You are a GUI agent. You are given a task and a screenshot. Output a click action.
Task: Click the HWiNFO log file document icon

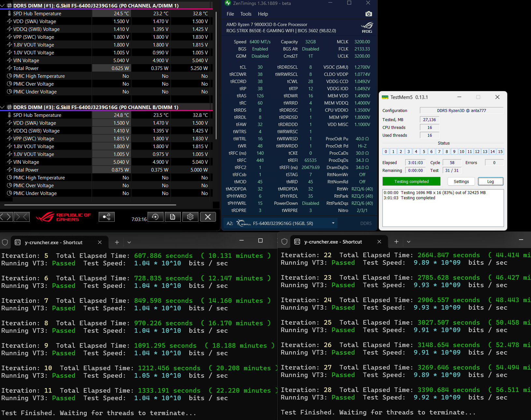[173, 217]
